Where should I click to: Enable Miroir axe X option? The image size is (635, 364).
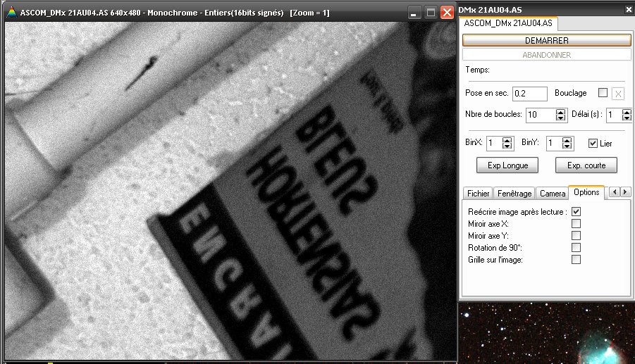577,223
